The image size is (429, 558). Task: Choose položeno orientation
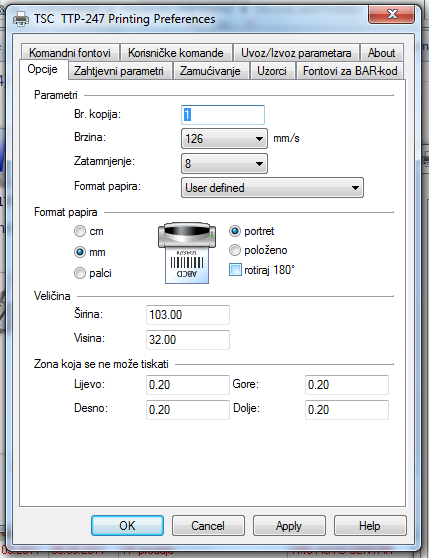(x=235, y=250)
